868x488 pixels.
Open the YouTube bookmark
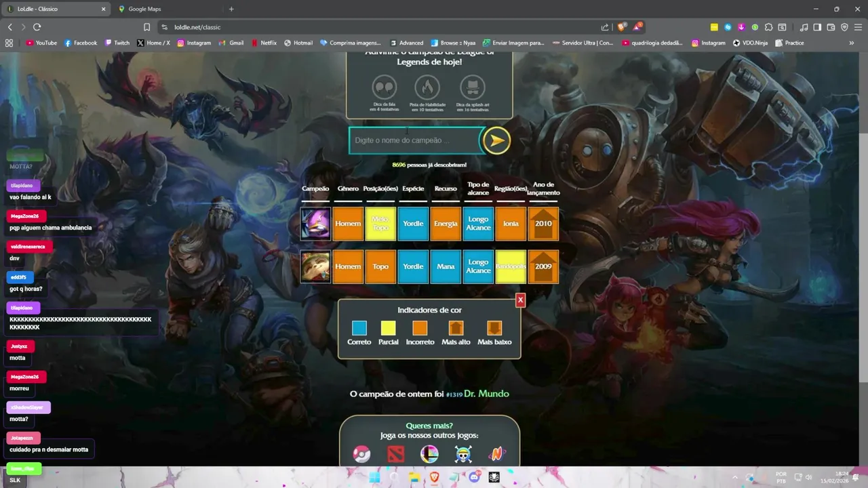click(x=41, y=43)
